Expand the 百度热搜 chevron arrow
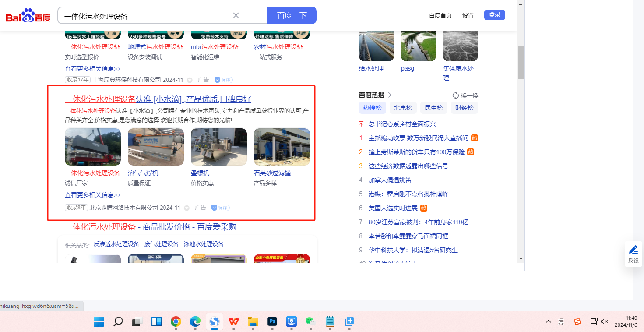This screenshot has height=332, width=644. [x=390, y=95]
